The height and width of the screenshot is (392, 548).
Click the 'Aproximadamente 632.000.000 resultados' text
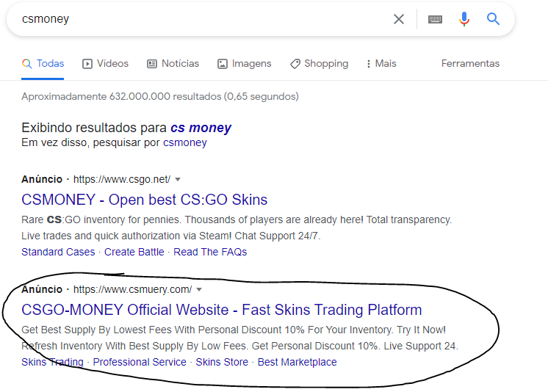pos(160,96)
